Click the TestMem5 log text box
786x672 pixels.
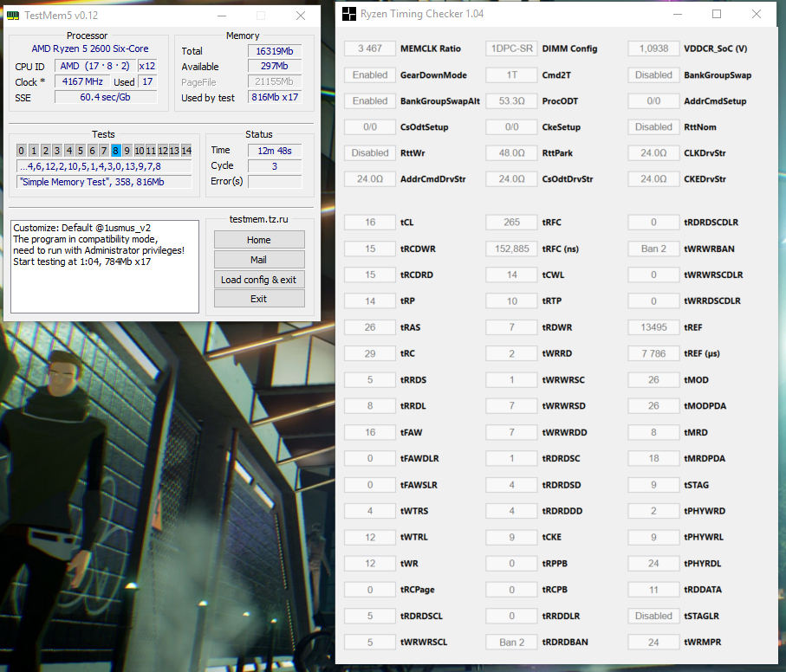tap(105, 267)
